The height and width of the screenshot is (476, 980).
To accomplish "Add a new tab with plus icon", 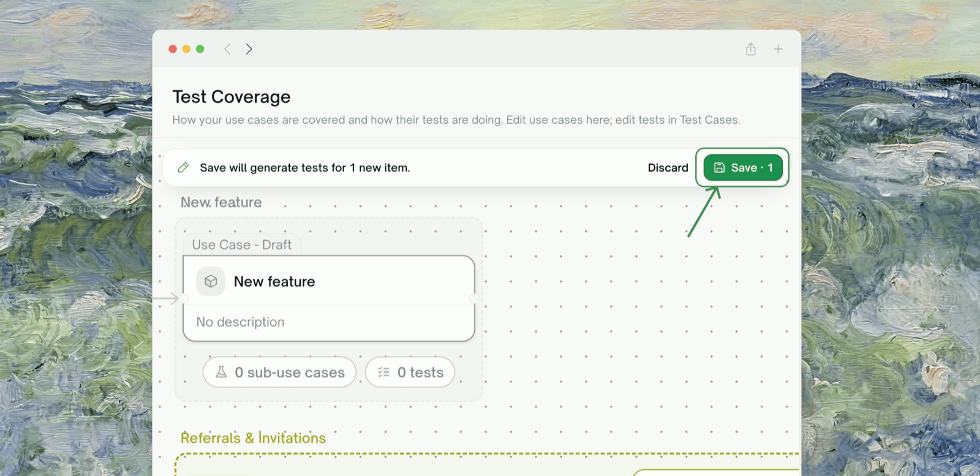I will 778,49.
